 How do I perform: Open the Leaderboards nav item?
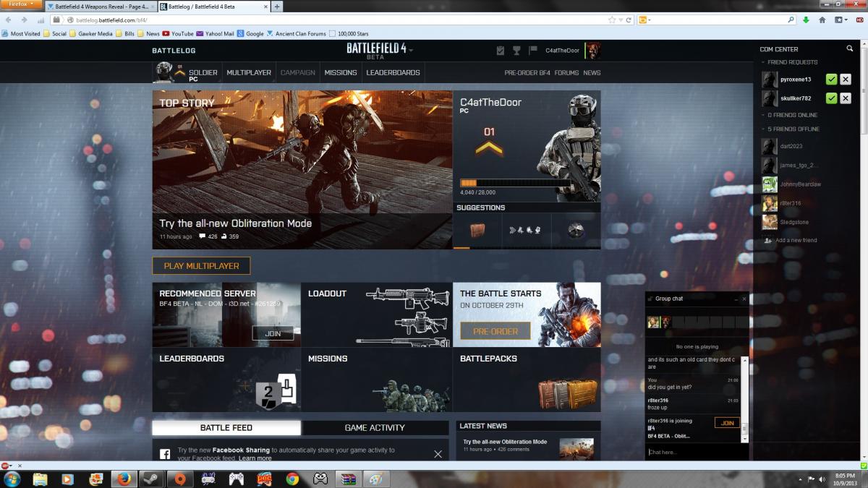click(x=393, y=72)
